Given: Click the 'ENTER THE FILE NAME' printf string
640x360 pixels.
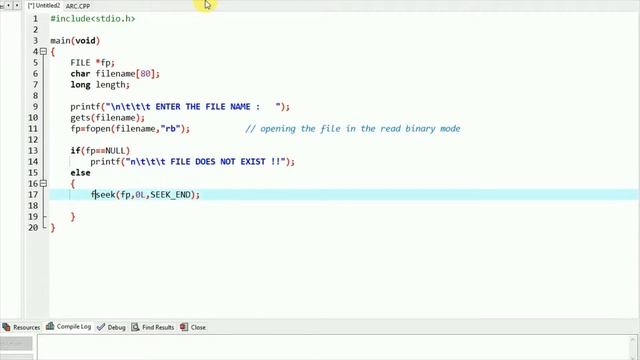Looking at the screenshot, I should pyautogui.click(x=195, y=107).
